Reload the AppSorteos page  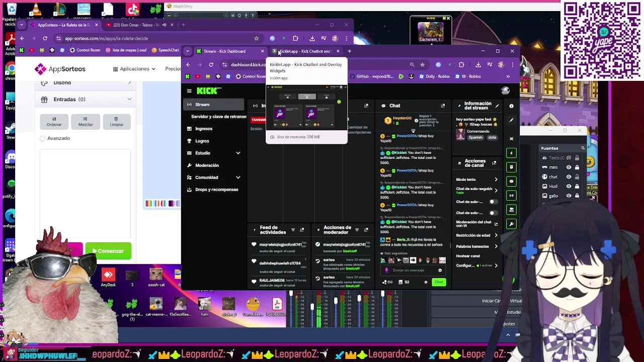point(45,38)
